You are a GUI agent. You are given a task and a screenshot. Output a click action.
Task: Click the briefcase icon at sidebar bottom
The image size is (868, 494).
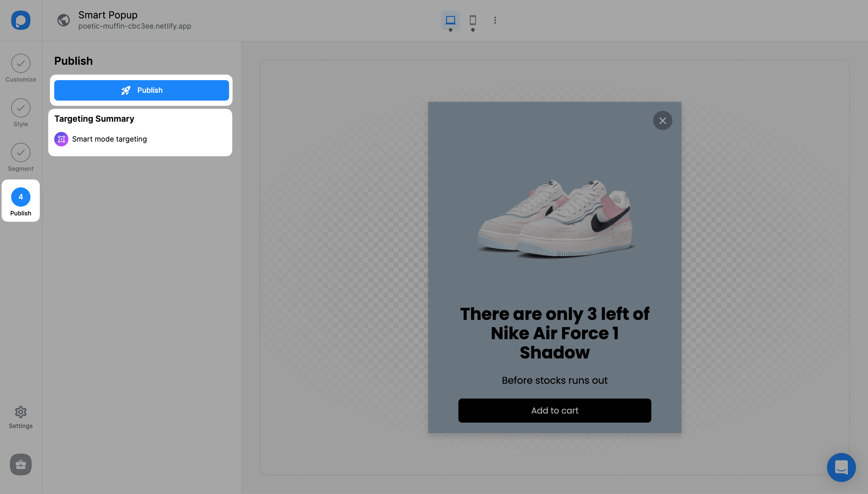(20, 464)
